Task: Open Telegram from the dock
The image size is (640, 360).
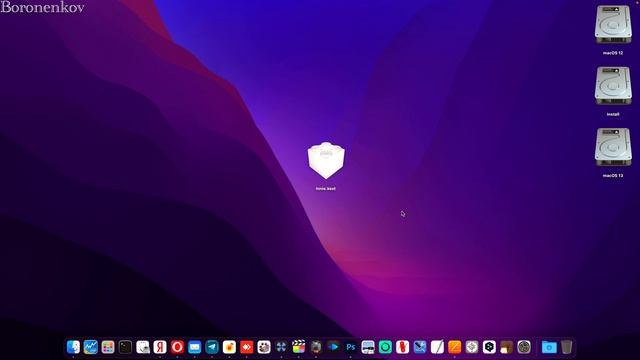Action: (x=212, y=347)
